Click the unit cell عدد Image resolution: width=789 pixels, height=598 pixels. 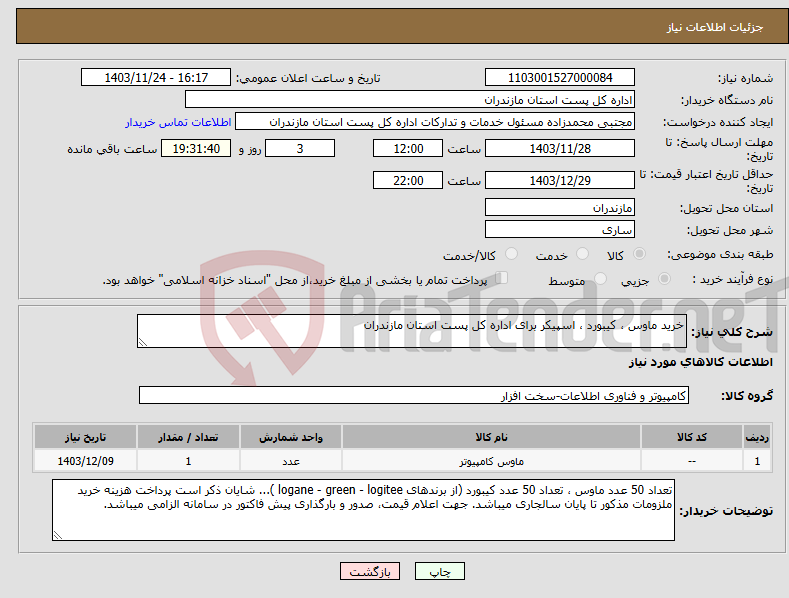(291, 461)
